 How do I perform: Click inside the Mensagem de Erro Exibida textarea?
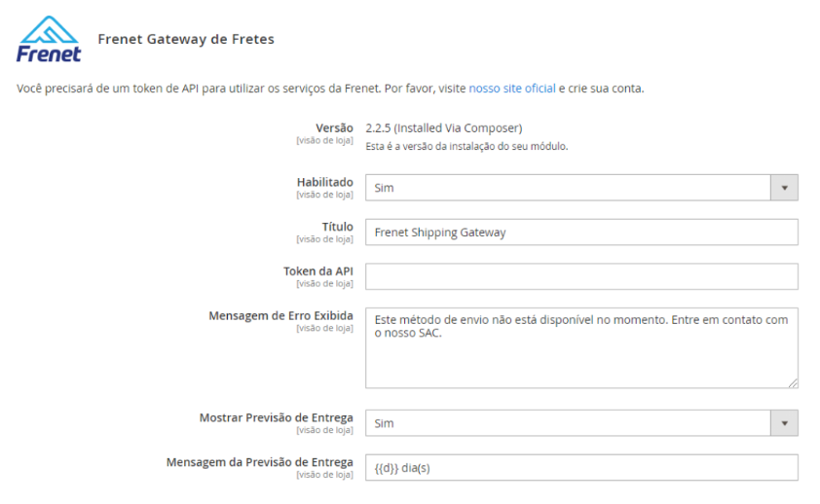pyautogui.click(x=581, y=348)
